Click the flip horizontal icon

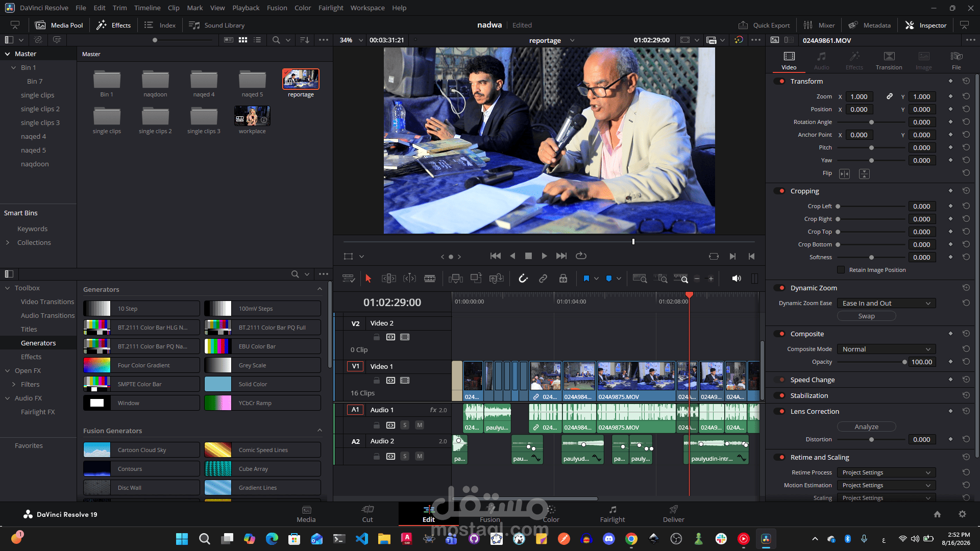coord(845,174)
